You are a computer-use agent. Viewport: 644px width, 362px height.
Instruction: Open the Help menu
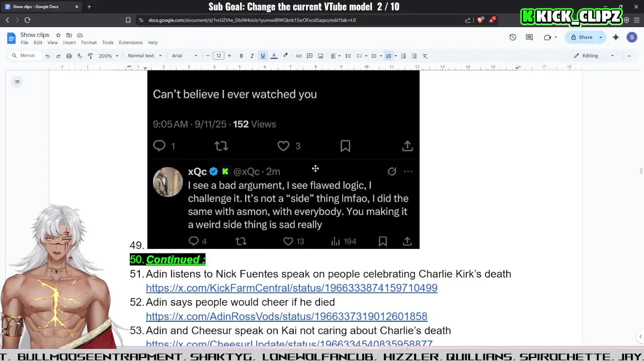coord(152,43)
